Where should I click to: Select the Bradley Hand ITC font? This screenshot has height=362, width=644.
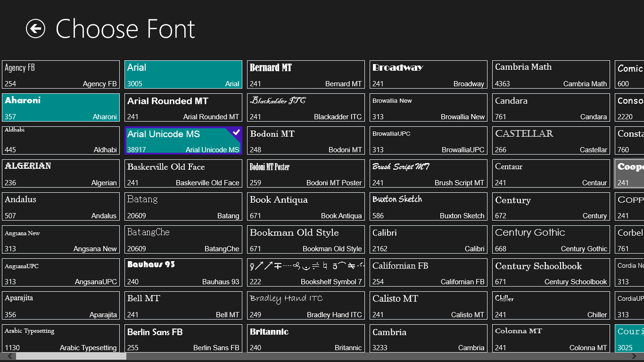pos(306,305)
